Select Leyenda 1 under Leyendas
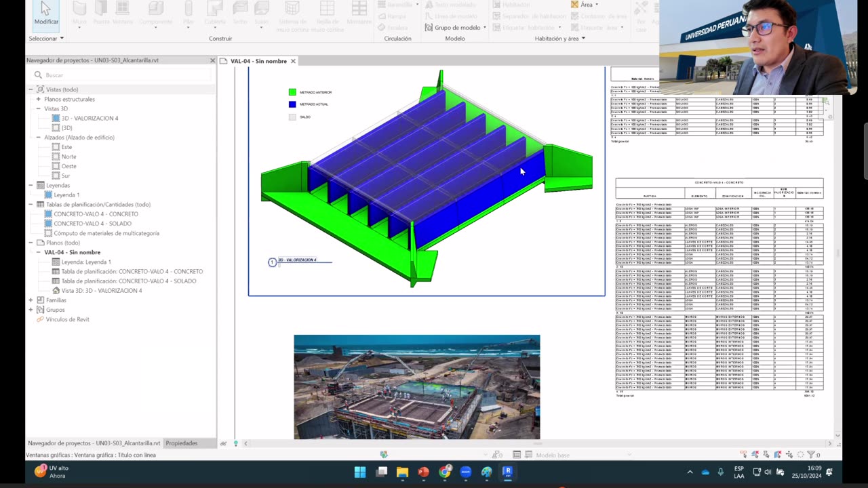Image resolution: width=868 pixels, height=488 pixels. pyautogui.click(x=66, y=195)
